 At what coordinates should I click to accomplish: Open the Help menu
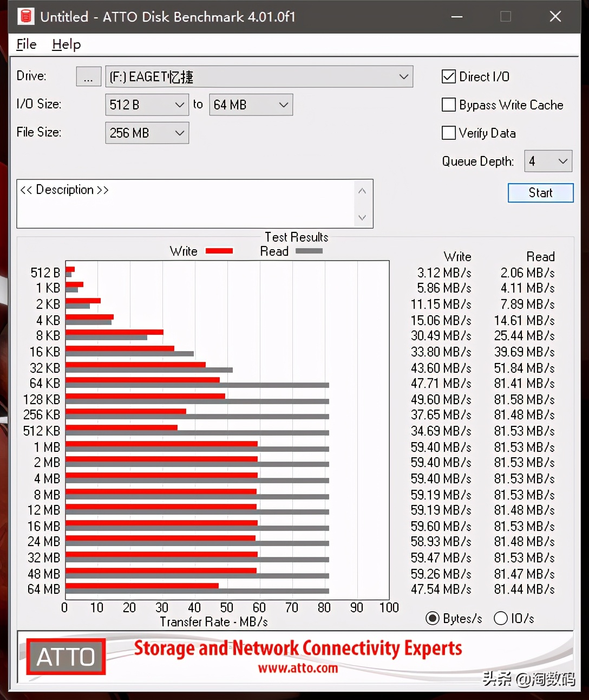(66, 44)
